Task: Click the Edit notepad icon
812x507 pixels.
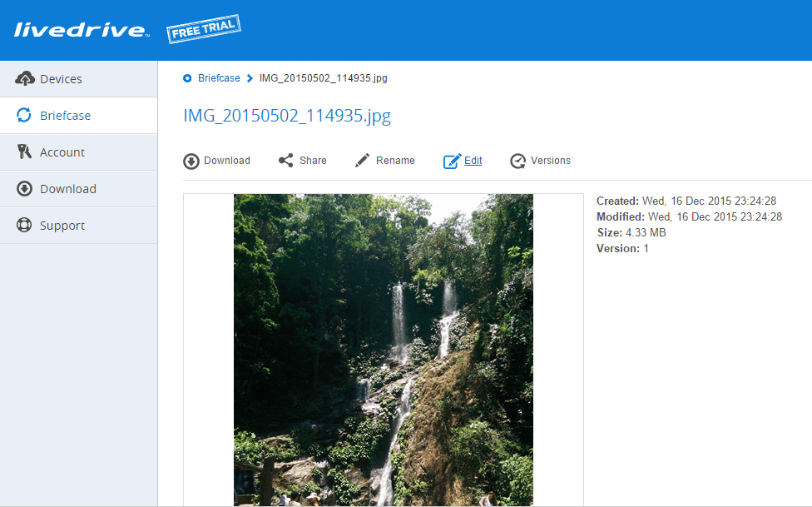Action: tap(452, 162)
